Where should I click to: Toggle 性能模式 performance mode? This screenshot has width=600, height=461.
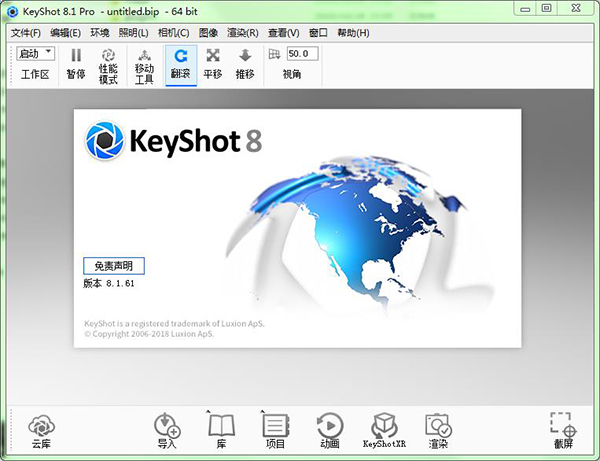108,66
